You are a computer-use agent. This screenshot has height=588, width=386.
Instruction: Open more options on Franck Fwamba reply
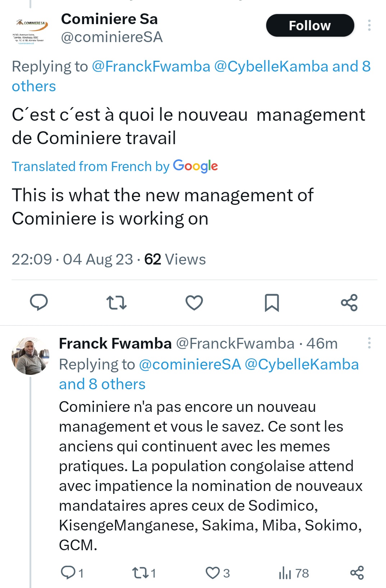tap(369, 343)
